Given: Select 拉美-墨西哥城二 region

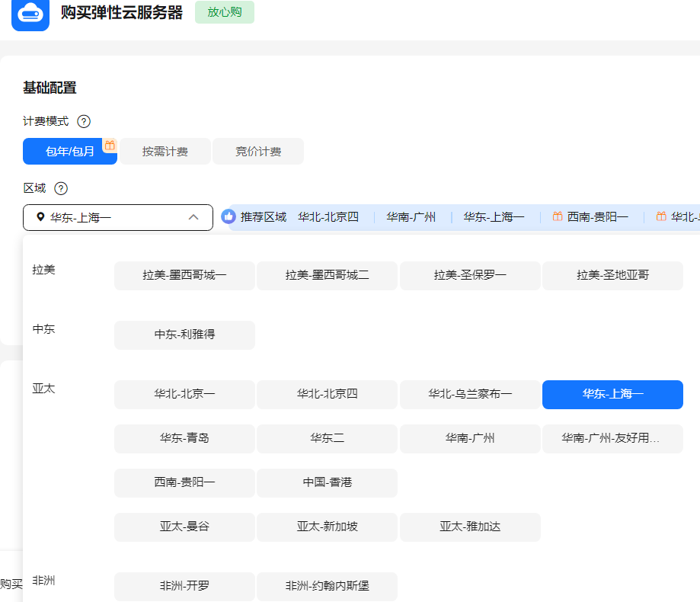Looking at the screenshot, I should [328, 276].
